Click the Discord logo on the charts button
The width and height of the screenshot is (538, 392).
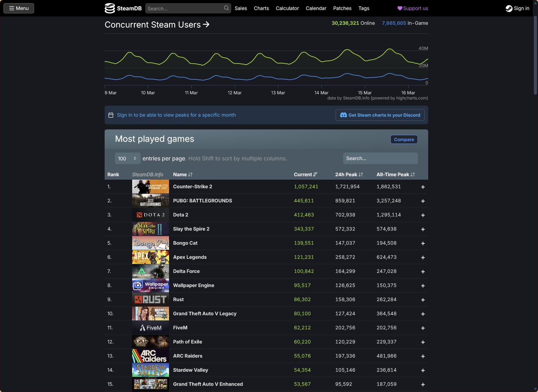(x=344, y=115)
